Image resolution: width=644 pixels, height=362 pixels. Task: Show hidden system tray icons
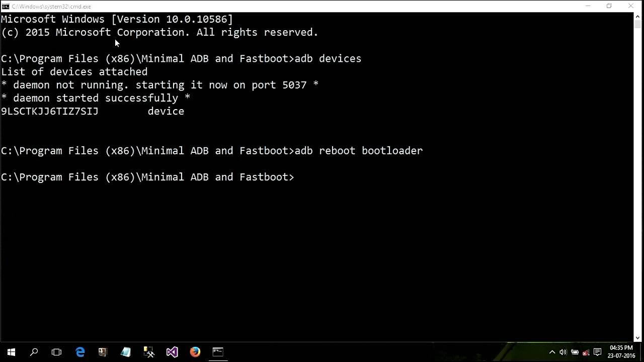click(552, 352)
